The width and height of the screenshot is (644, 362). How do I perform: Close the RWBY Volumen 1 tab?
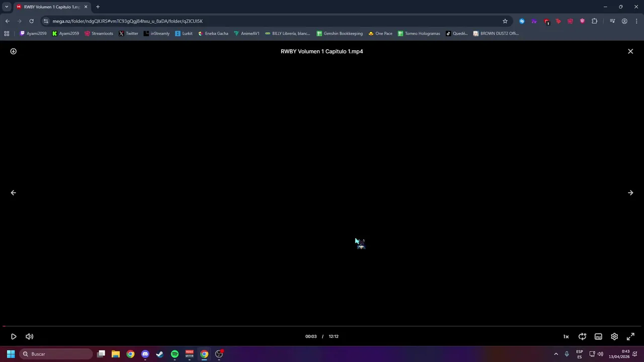click(x=86, y=7)
